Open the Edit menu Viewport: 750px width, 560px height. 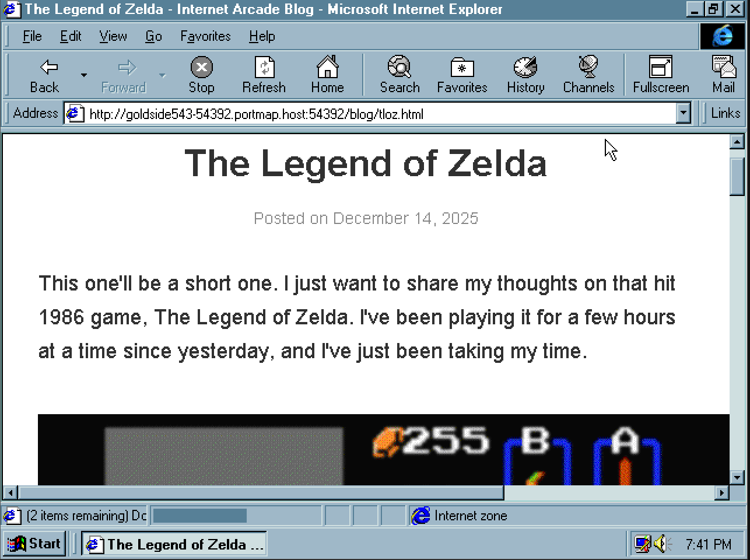pos(71,36)
